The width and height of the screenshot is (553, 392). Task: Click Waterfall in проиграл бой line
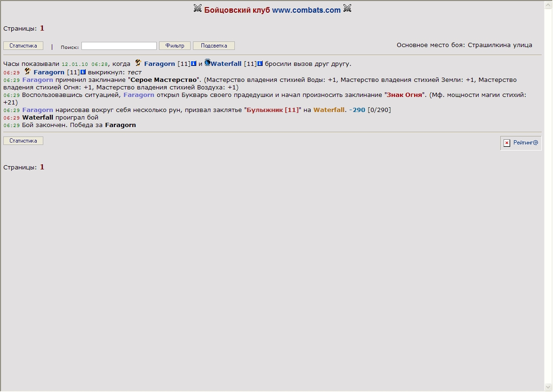click(x=38, y=117)
